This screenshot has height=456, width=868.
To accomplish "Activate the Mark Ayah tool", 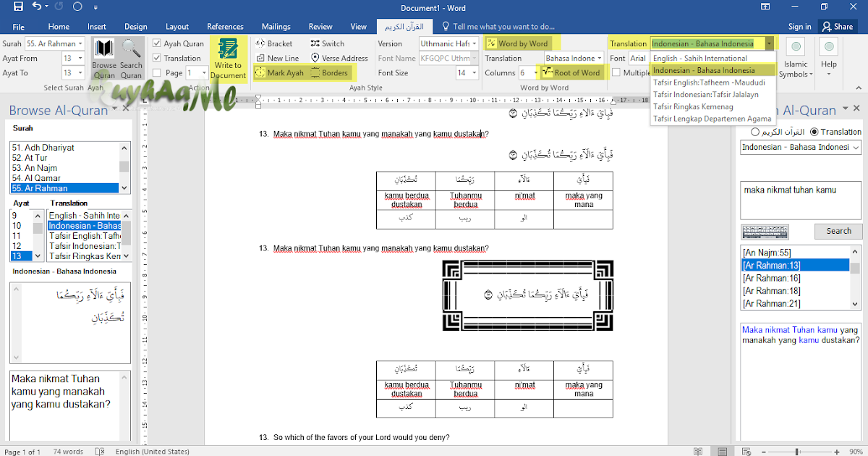I will [279, 73].
